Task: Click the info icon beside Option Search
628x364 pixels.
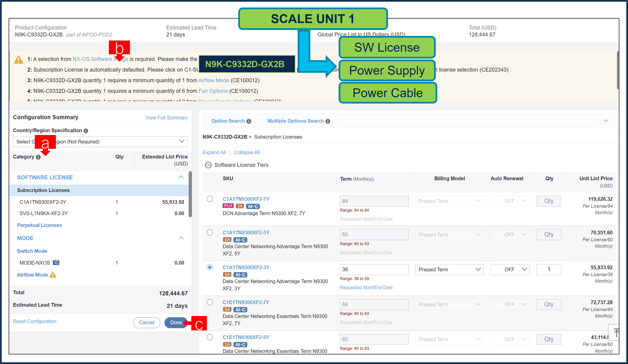Action: (249, 121)
